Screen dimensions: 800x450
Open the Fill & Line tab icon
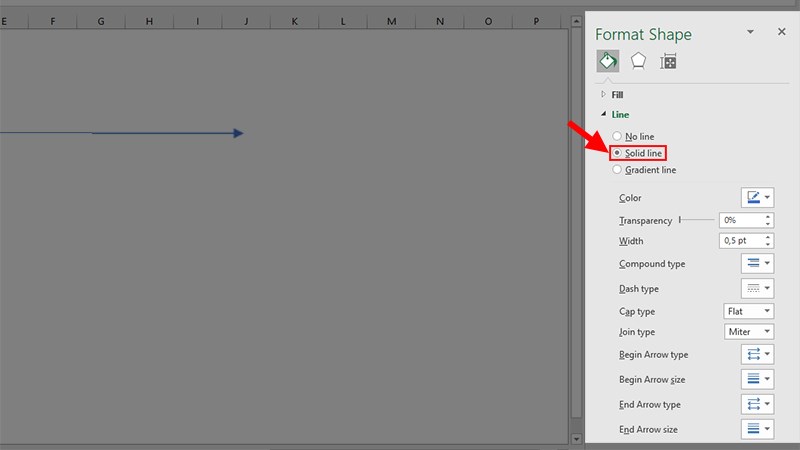[608, 61]
